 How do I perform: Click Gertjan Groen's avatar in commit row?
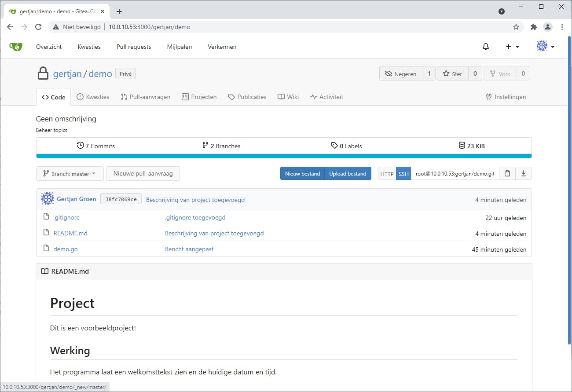coord(48,199)
